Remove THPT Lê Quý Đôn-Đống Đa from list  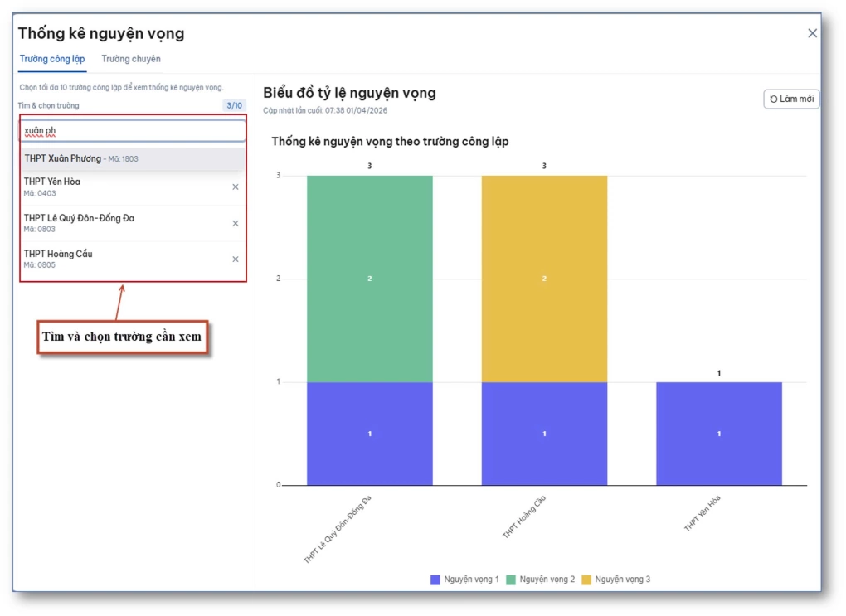click(235, 223)
